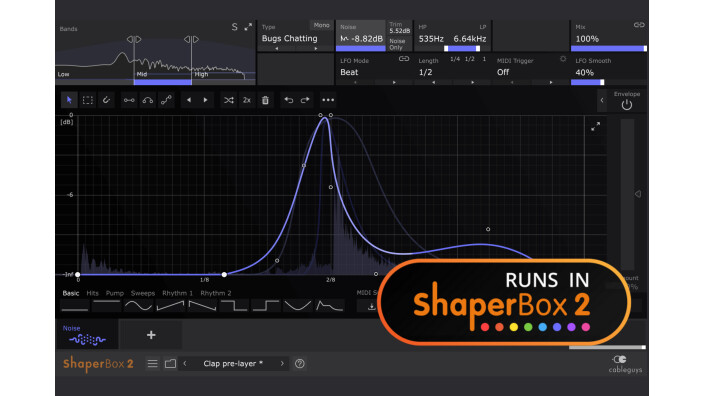This screenshot has width=704, height=396.
Task: Pick the S-curve tool
Action: click(x=166, y=100)
